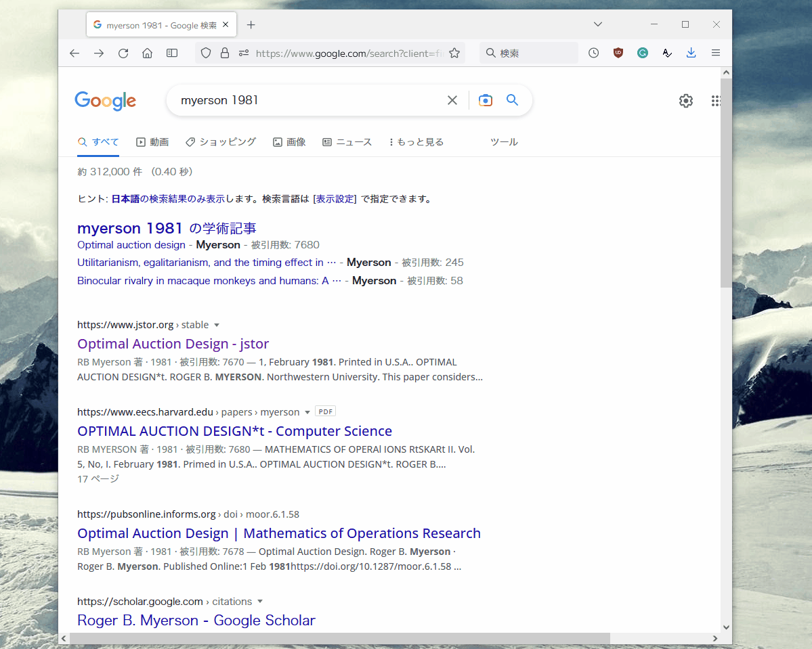
Task: Click the scrollbar down arrow
Action: pyautogui.click(x=726, y=627)
